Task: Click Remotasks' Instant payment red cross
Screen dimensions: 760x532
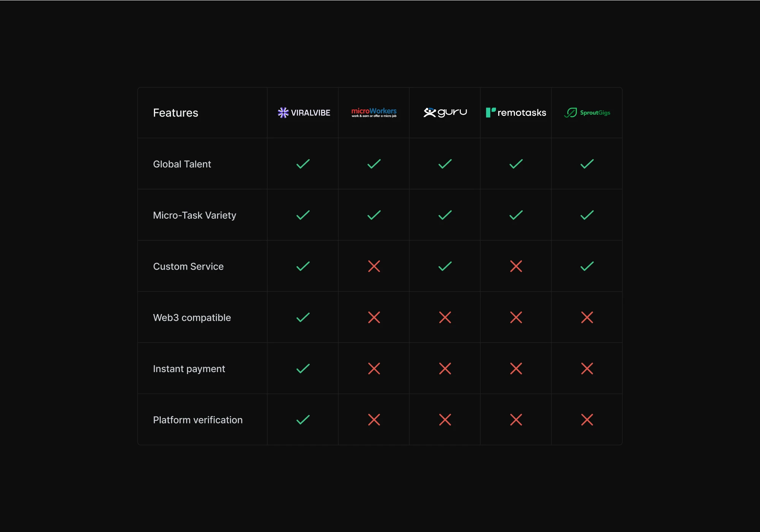Action: point(516,368)
